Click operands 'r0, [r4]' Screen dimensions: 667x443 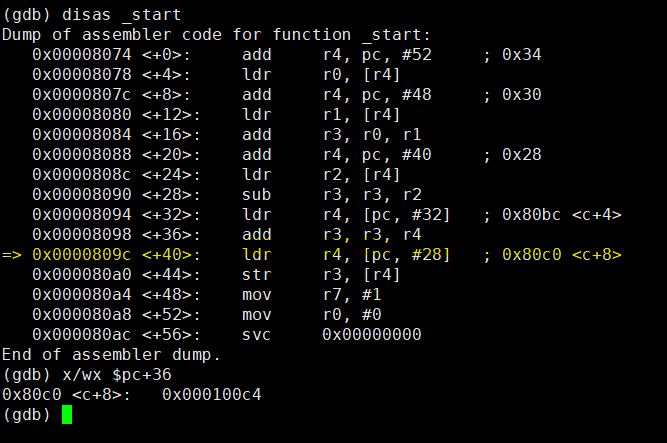tap(362, 75)
